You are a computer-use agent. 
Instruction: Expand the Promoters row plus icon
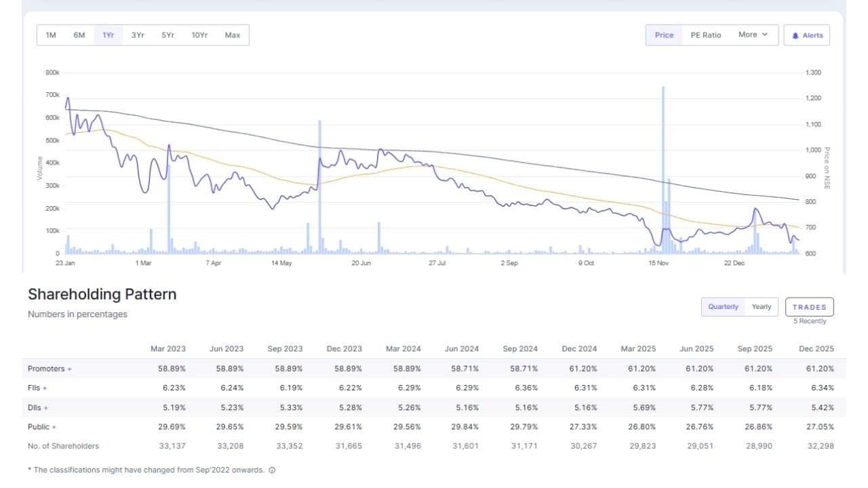click(69, 369)
